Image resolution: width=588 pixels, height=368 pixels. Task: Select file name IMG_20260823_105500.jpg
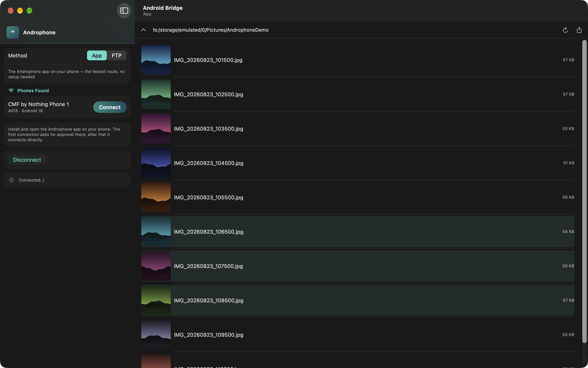coord(208,197)
